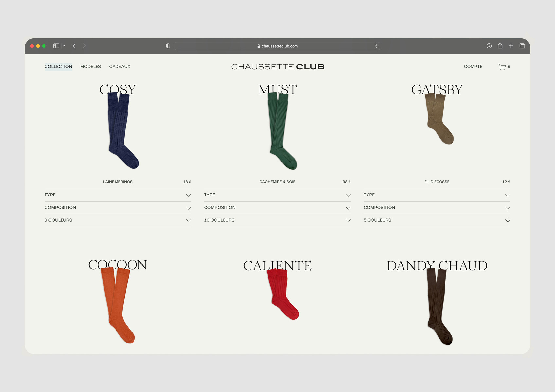
Task: Minimize the window with yellow button
Action: (x=38, y=46)
